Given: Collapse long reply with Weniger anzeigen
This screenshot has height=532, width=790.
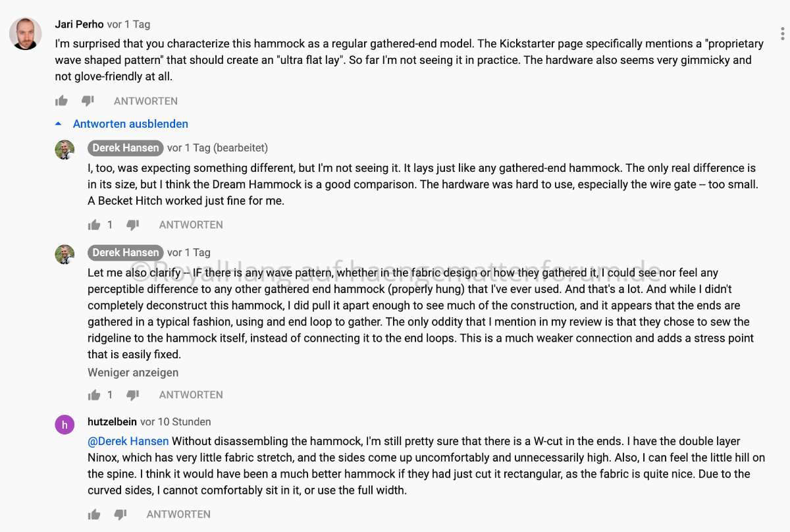Looking at the screenshot, I should tap(133, 373).
